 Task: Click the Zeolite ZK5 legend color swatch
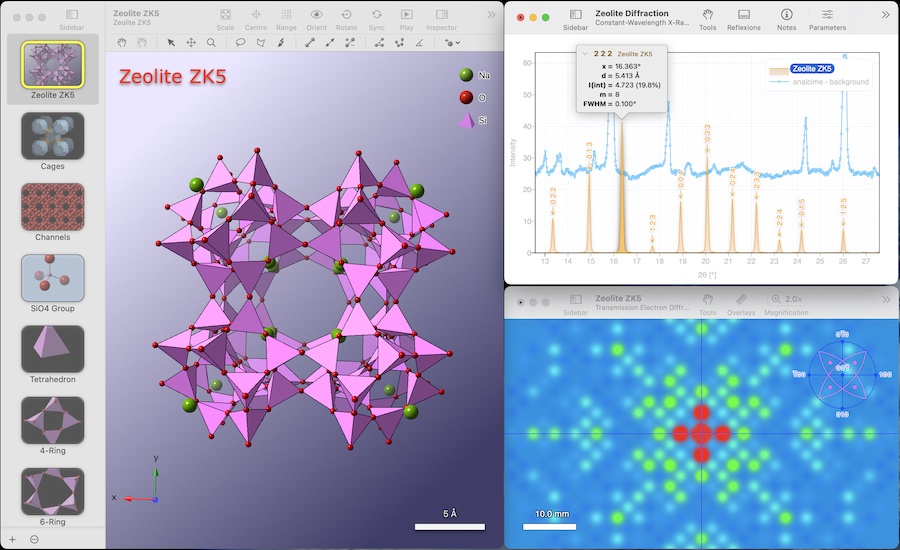tap(778, 71)
